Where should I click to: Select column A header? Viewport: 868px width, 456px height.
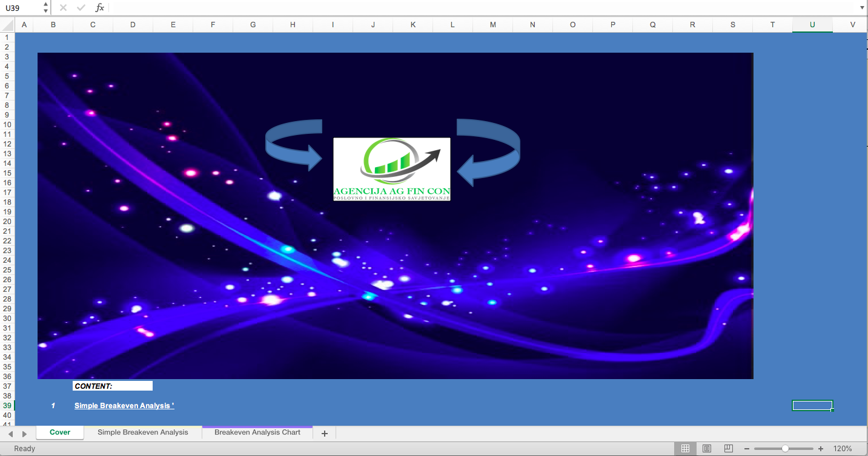click(x=24, y=25)
